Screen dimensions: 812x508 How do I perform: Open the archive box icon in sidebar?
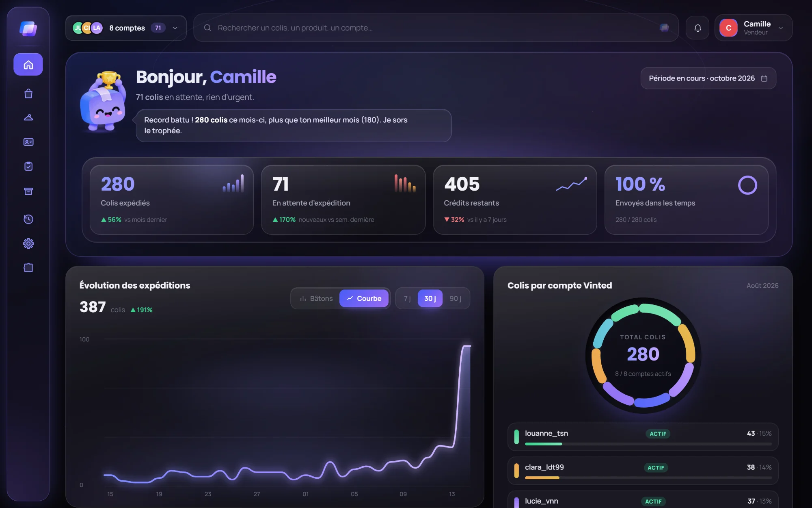(x=28, y=191)
